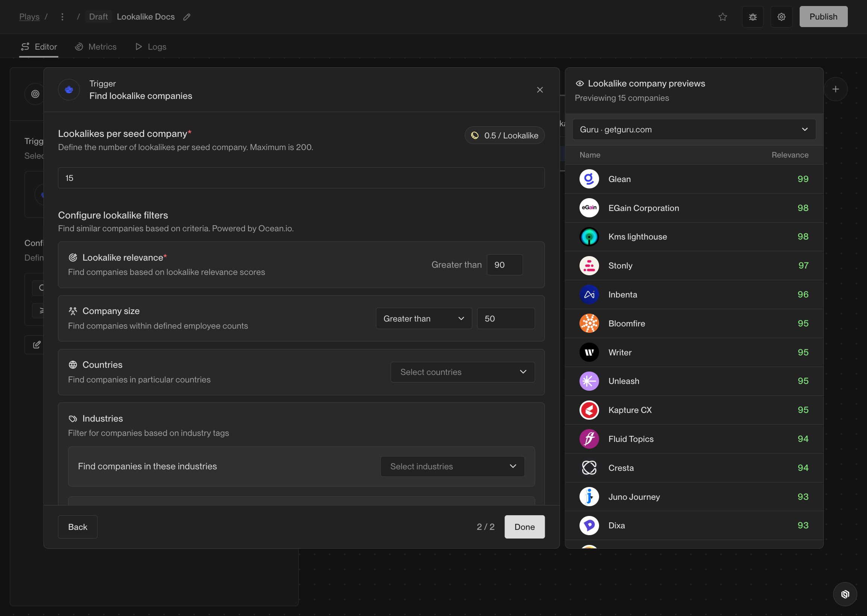867x616 pixels.
Task: Click the Glean company logo
Action: (x=589, y=179)
